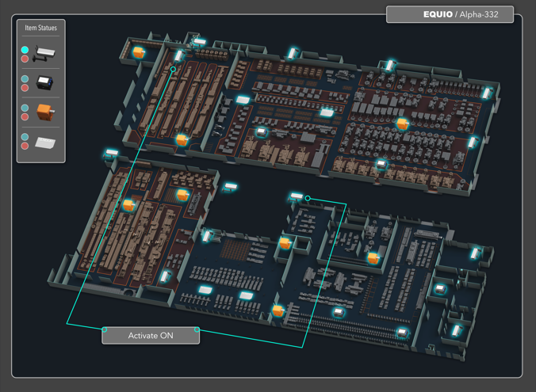Select the camera at the far right corner of the upper building
This screenshot has width=536, height=392.
click(x=487, y=93)
